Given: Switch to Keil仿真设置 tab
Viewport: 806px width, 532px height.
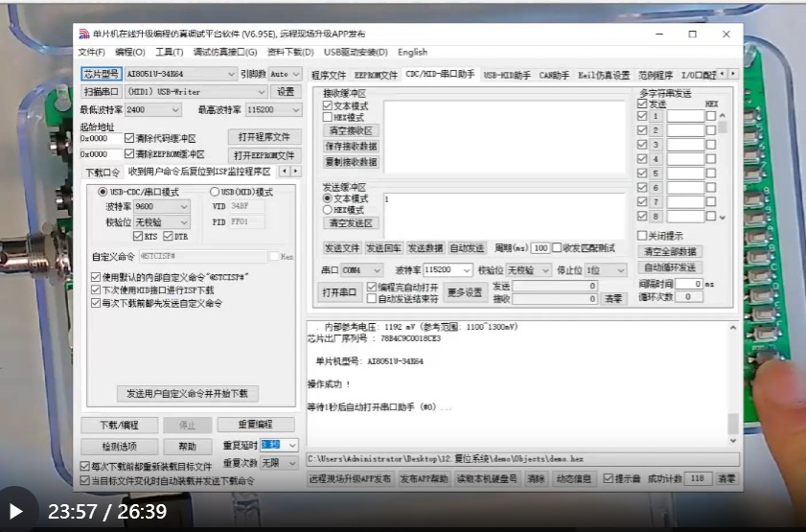Looking at the screenshot, I should tap(604, 76).
